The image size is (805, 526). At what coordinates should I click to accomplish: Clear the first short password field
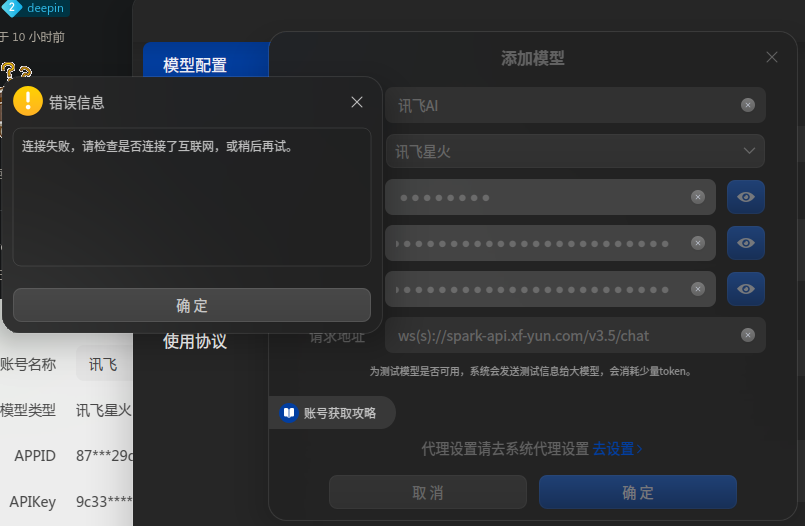[698, 197]
